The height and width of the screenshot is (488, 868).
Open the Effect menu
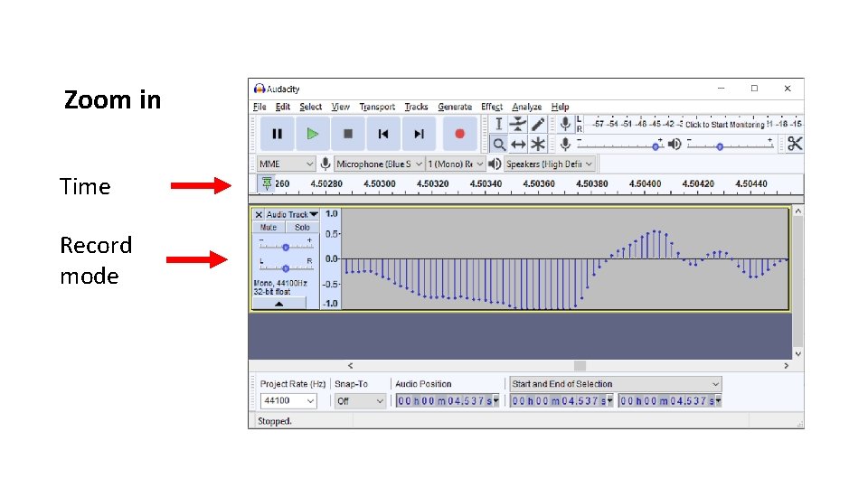pyautogui.click(x=492, y=107)
